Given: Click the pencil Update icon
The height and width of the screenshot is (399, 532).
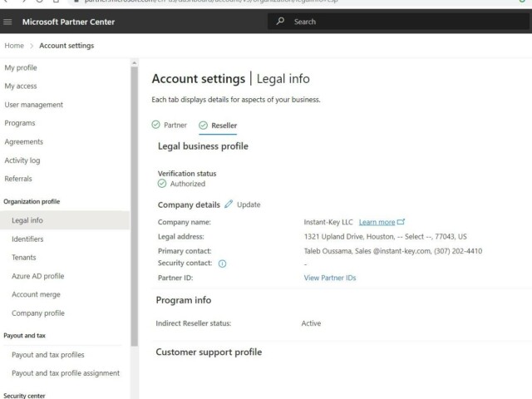Looking at the screenshot, I should pyautogui.click(x=229, y=204).
